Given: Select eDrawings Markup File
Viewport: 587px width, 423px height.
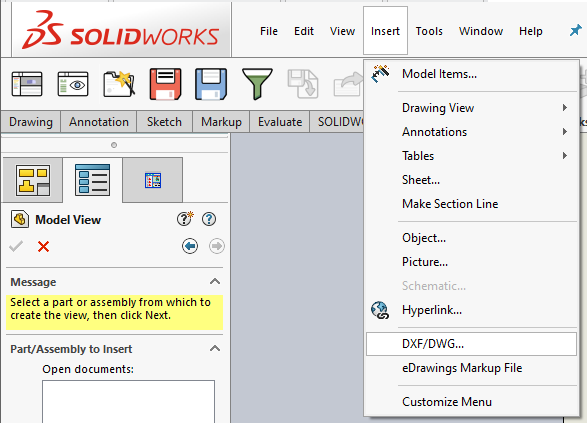Looking at the screenshot, I should (x=471, y=368).
